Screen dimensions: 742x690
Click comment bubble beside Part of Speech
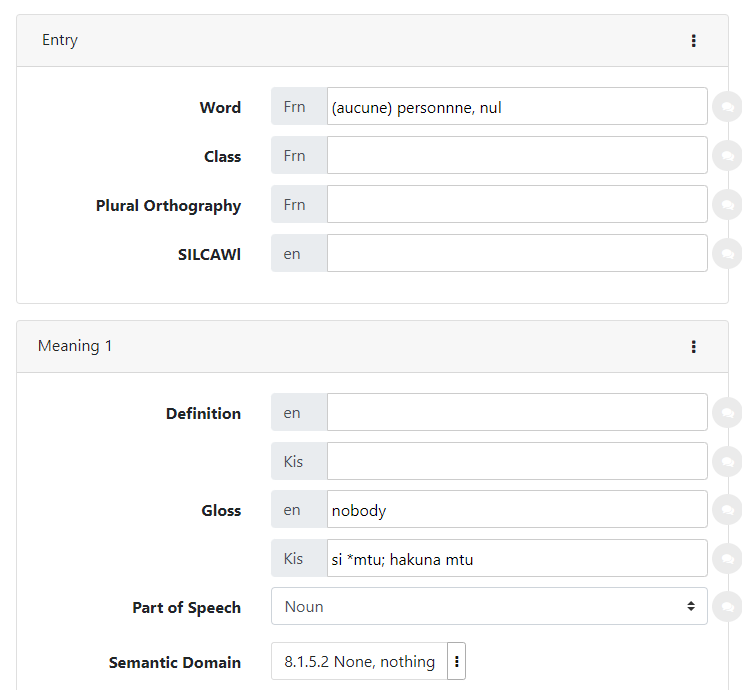(x=726, y=606)
